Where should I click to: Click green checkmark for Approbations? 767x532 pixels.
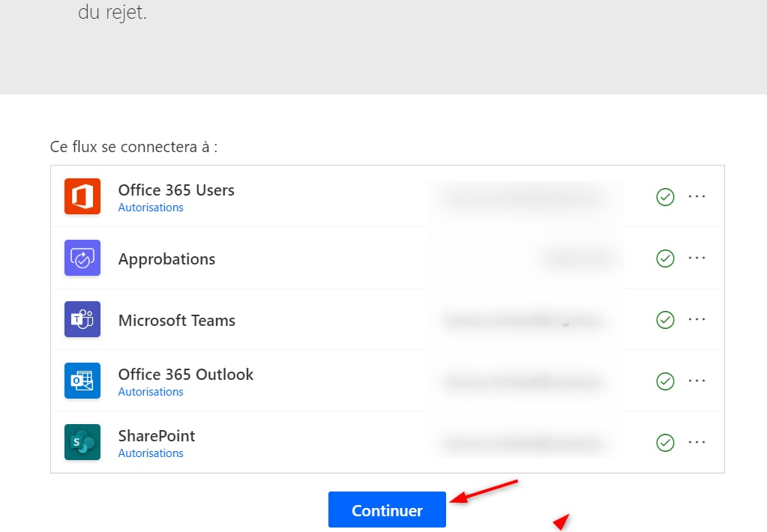pyautogui.click(x=665, y=259)
